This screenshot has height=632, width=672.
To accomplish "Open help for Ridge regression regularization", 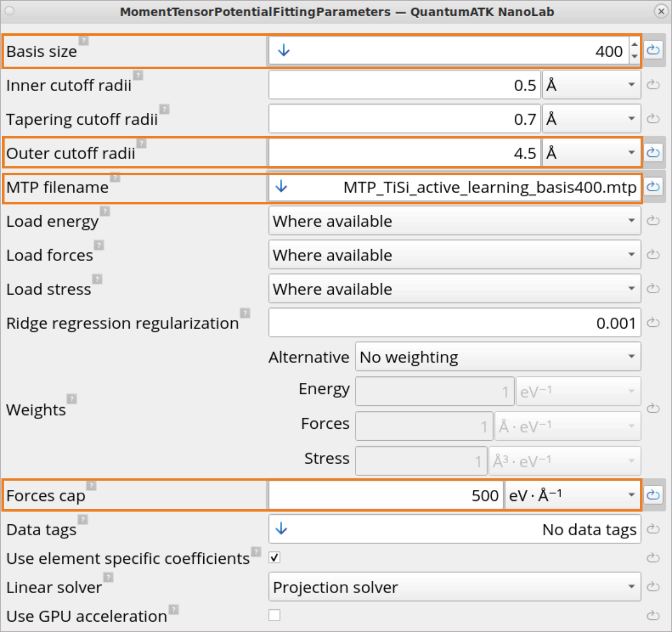I will click(245, 313).
